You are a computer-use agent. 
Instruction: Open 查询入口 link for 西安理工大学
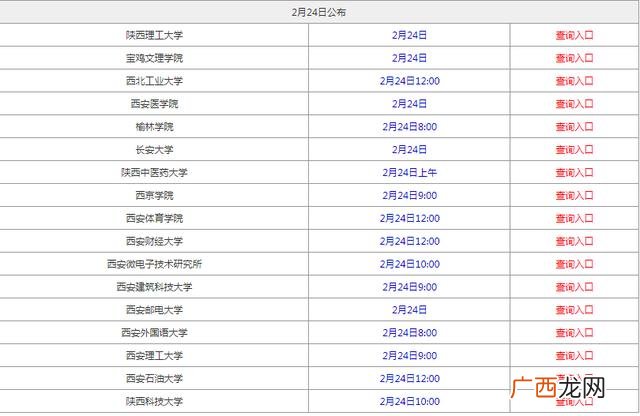[574, 356]
